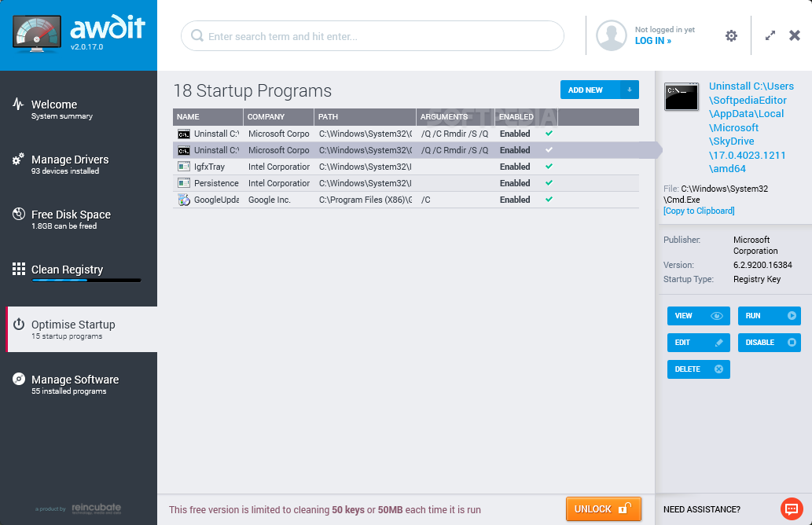812x525 pixels.
Task: Click the search magnifier icon
Action: [x=197, y=35]
